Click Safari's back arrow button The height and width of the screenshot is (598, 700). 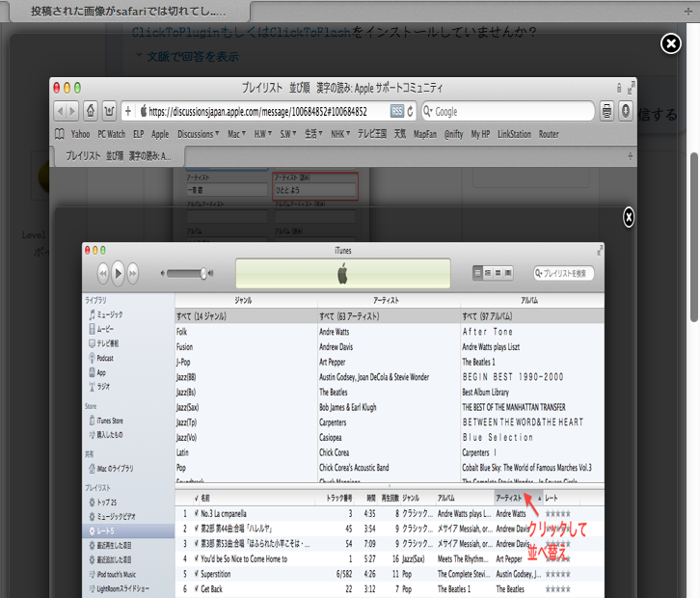click(60, 111)
